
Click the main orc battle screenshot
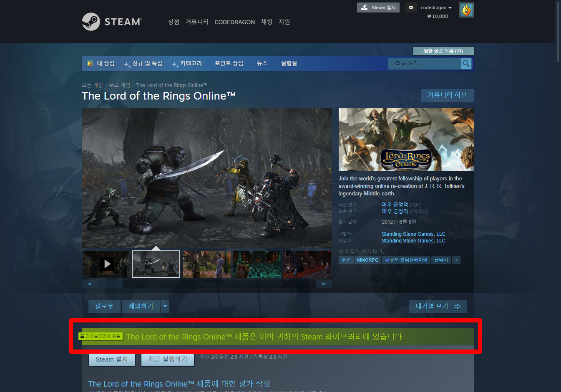point(207,178)
